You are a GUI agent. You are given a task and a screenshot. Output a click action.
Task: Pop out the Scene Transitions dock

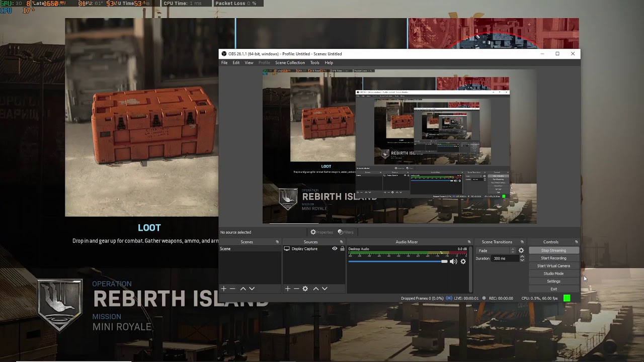pyautogui.click(x=522, y=242)
